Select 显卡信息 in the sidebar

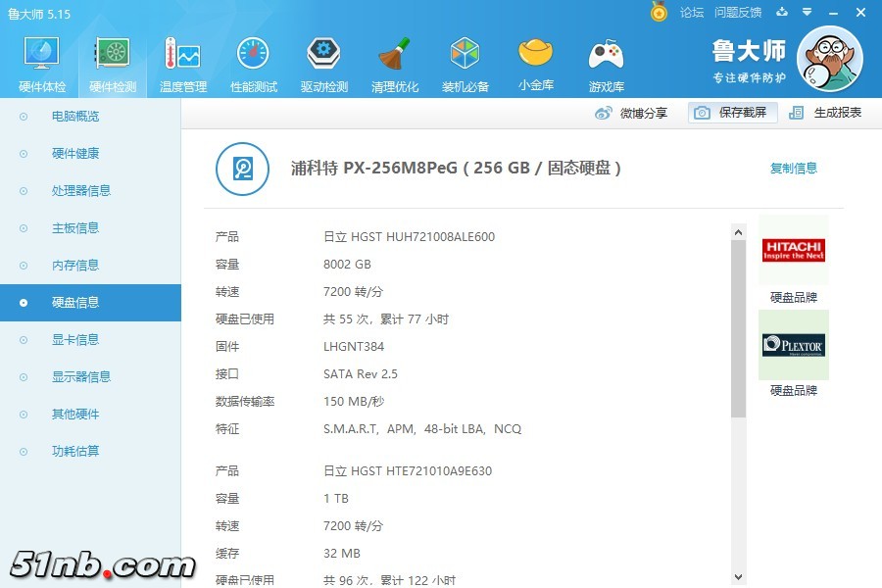click(x=75, y=340)
